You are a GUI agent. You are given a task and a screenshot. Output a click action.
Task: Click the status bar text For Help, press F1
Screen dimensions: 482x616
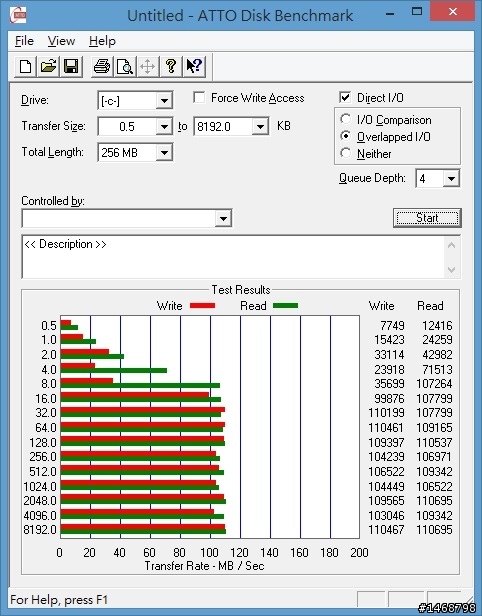coord(59,600)
